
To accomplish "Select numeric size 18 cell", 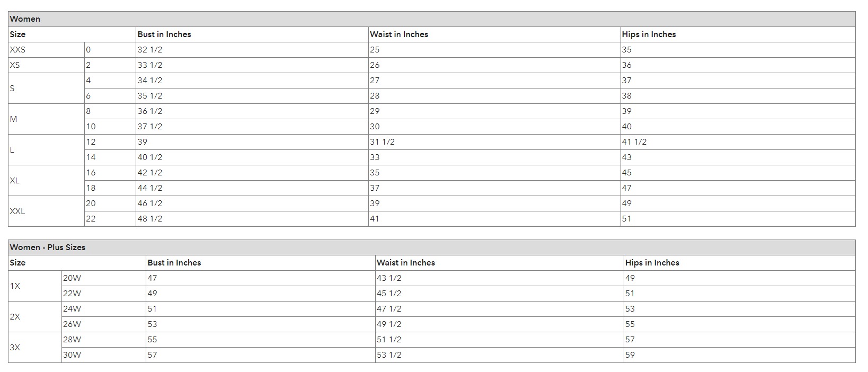I will pyautogui.click(x=91, y=188).
